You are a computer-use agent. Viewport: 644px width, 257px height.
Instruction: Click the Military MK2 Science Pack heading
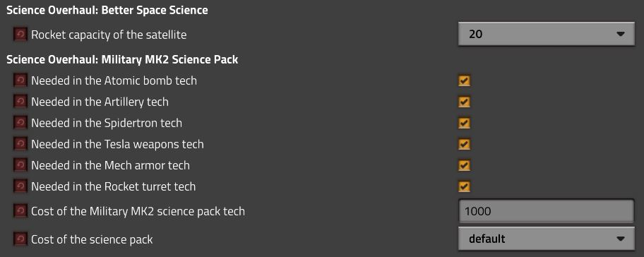point(122,59)
